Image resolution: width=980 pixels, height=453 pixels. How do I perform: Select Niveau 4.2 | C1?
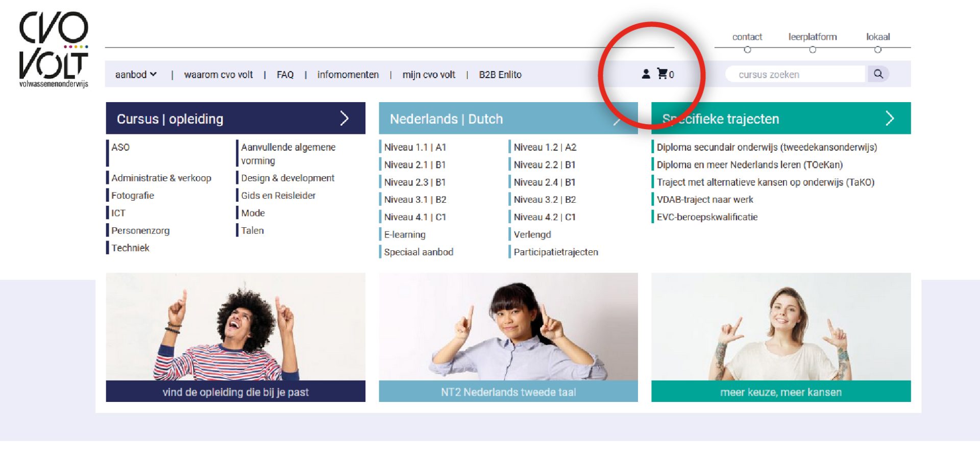click(545, 217)
